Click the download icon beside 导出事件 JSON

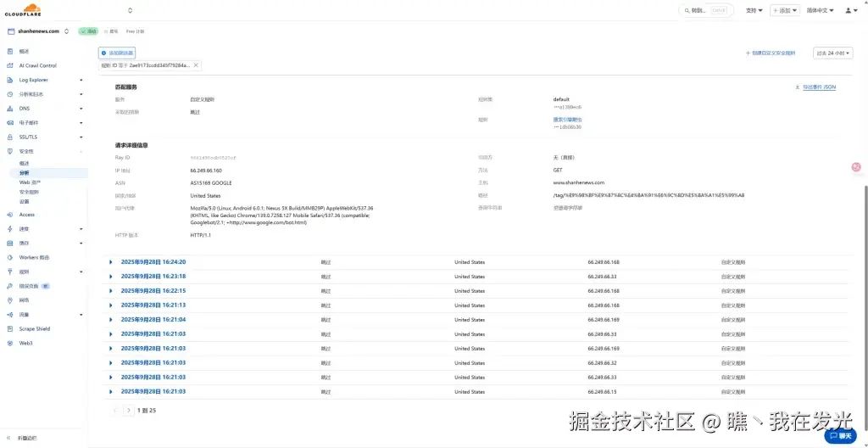pyautogui.click(x=797, y=87)
